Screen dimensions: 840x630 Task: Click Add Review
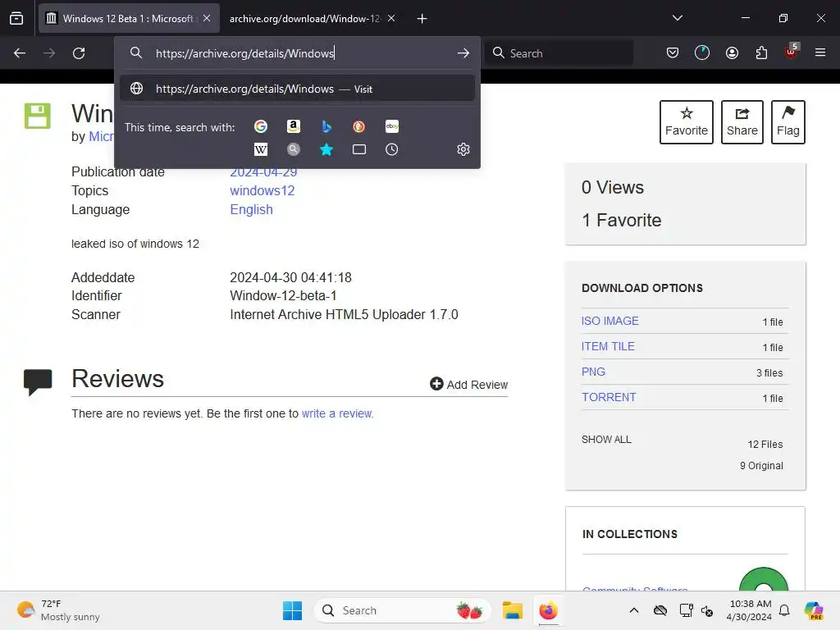pyautogui.click(x=468, y=384)
